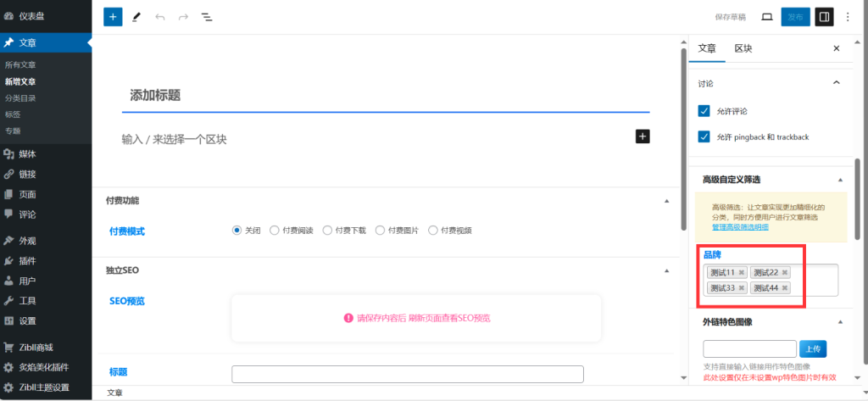Open 标签 submenu
The width and height of the screenshot is (868, 401).
tap(13, 114)
